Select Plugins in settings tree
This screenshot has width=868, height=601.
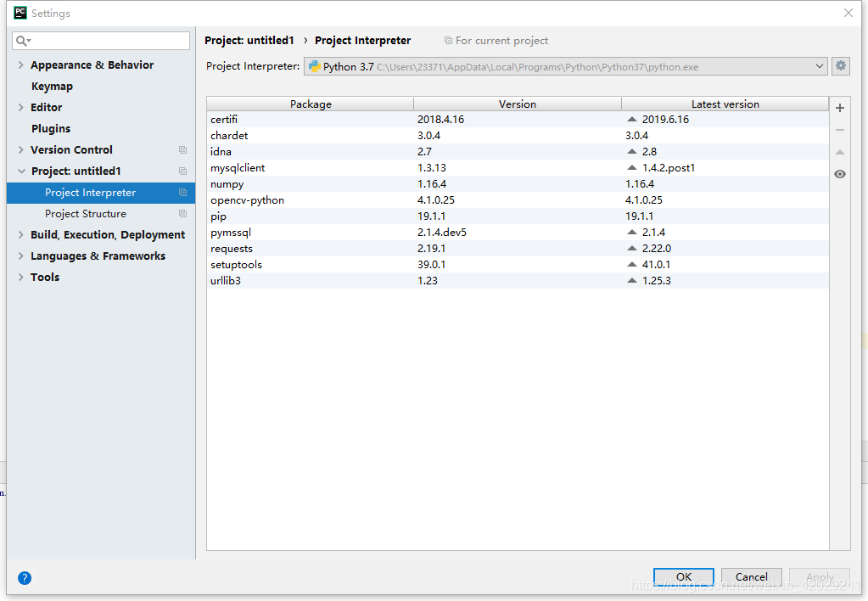coord(51,128)
